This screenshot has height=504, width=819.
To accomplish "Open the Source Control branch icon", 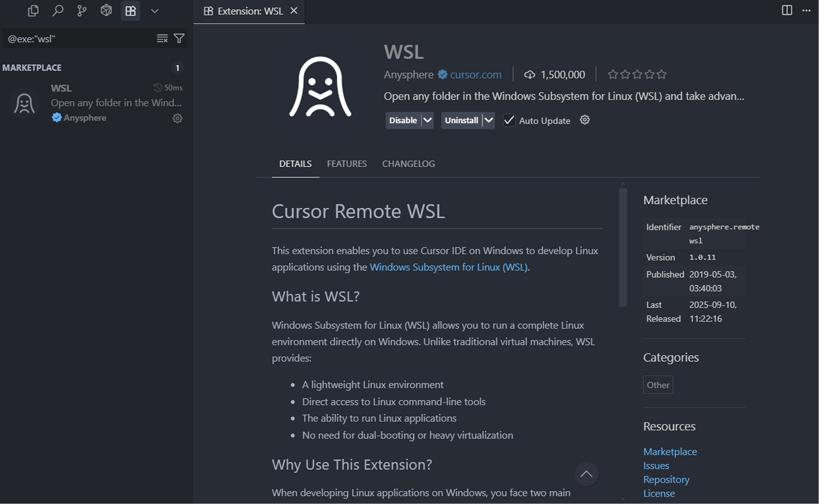I will click(82, 11).
